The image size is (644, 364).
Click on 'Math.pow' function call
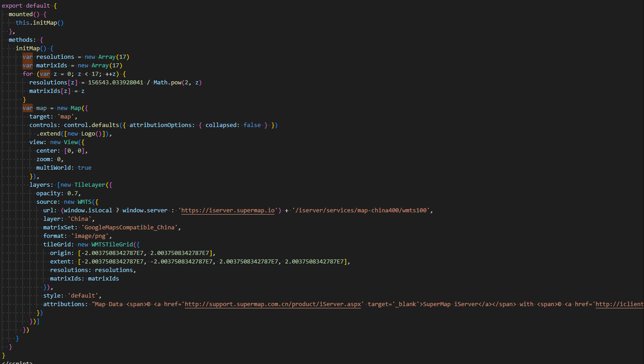pos(167,82)
